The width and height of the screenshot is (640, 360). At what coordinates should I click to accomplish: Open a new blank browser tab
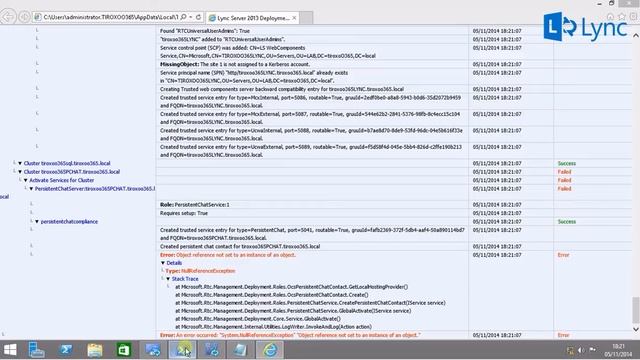tap(307, 18)
